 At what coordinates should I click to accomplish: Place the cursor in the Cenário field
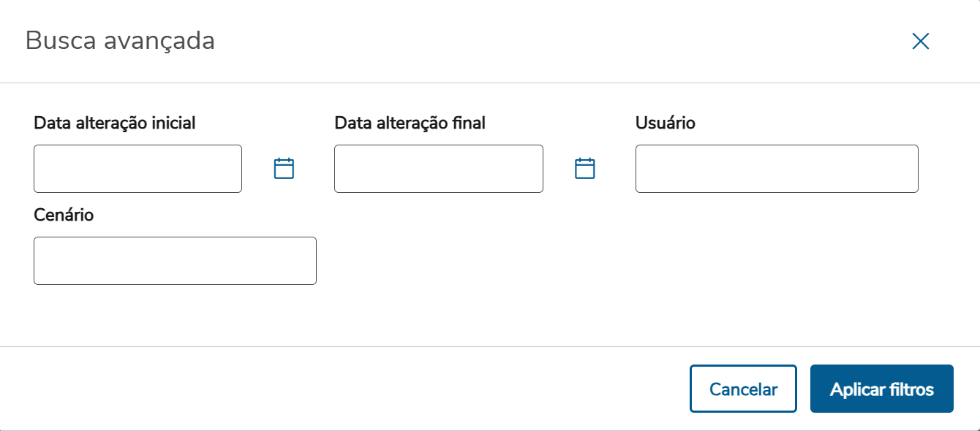[175, 260]
